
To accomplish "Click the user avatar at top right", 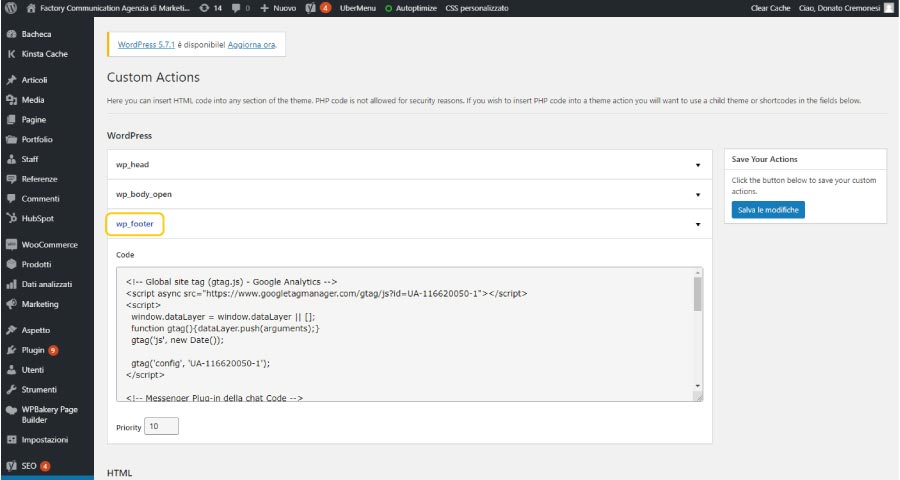I will 889,8.
